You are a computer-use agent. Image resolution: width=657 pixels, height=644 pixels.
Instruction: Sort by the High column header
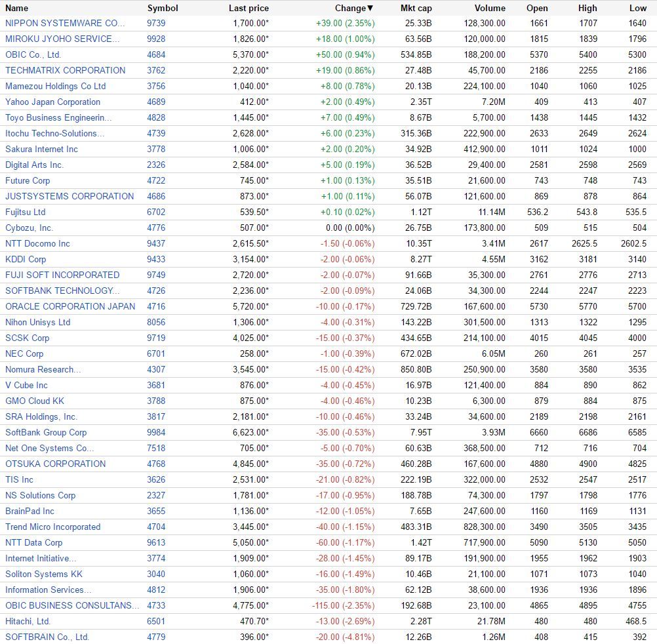click(x=587, y=8)
